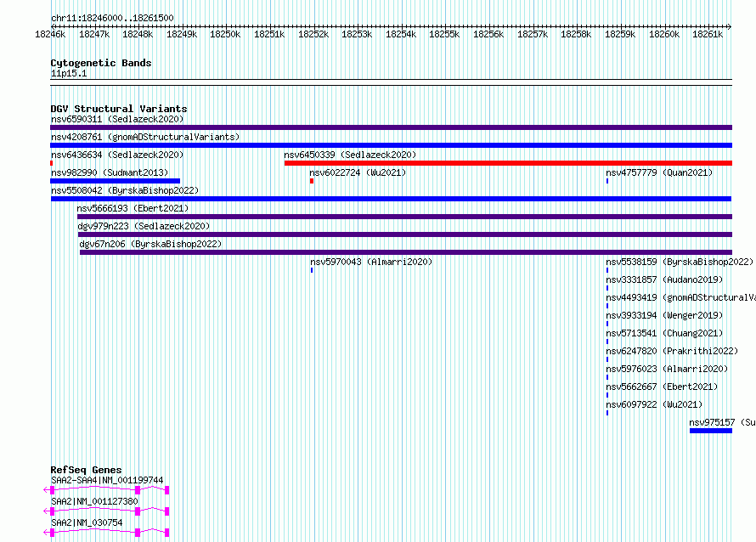Open nsv982990 (Sudmant2013) label
This screenshot has width=756, height=542.
pos(110,172)
